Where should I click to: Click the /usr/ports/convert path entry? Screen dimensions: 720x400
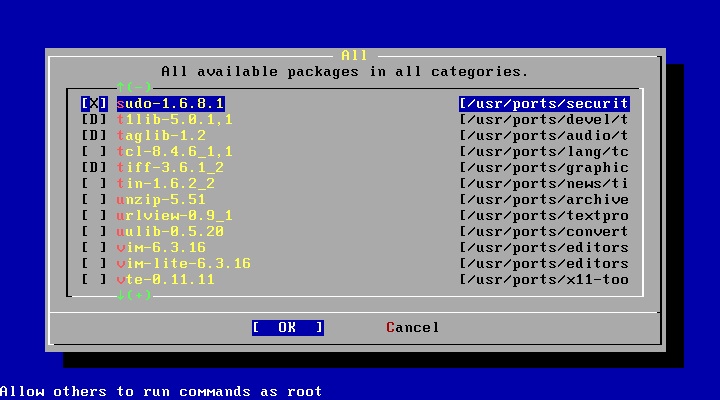coord(544,231)
